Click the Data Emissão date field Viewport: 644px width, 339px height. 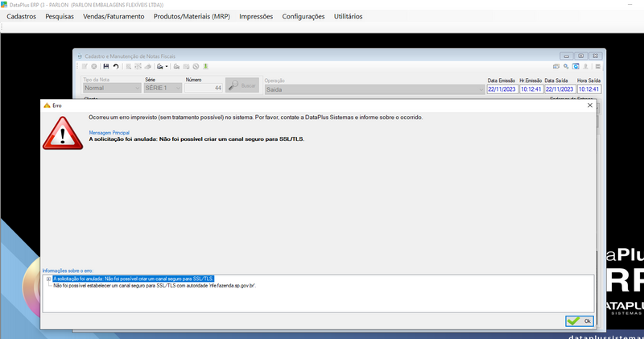(502, 89)
